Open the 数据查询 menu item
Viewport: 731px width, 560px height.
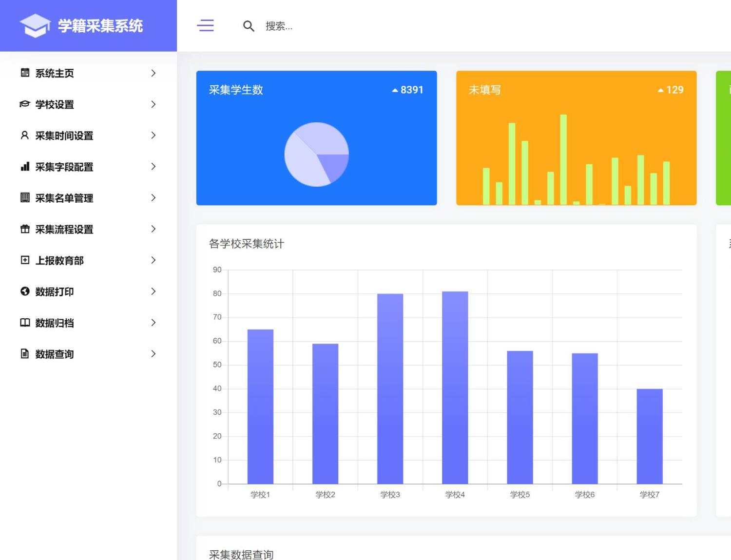click(x=88, y=354)
